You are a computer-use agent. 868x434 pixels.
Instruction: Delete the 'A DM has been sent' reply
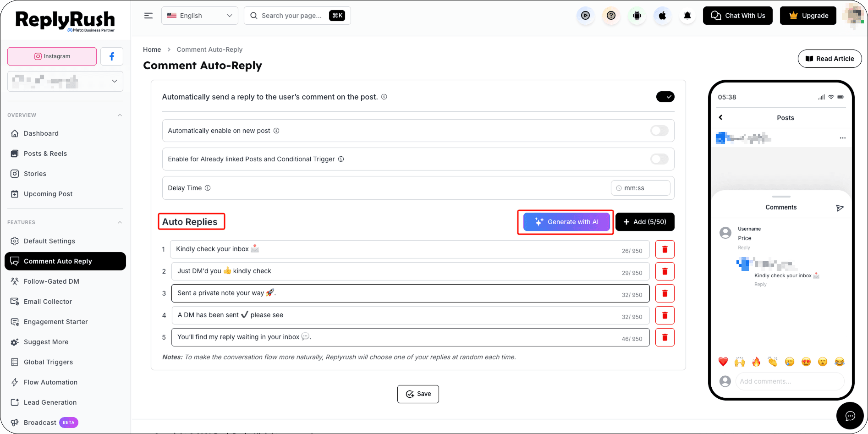[665, 315]
